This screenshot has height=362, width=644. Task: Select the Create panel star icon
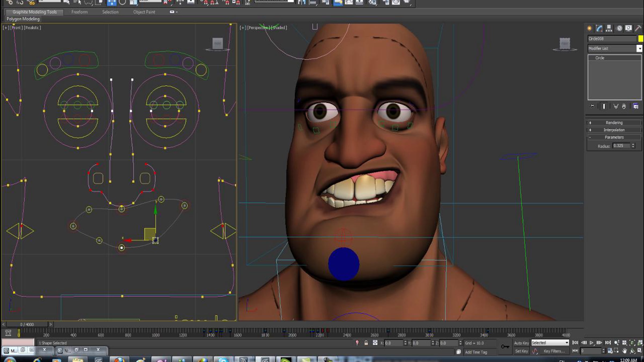coord(590,28)
